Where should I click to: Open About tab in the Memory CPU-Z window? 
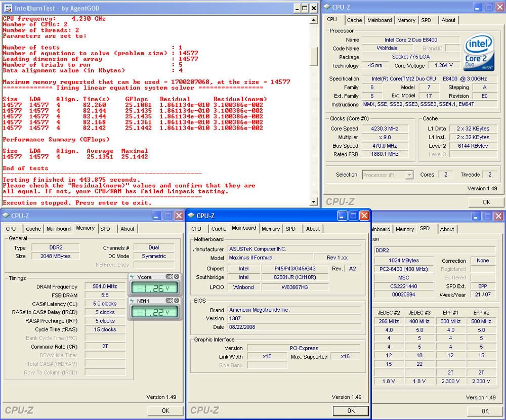click(127, 229)
